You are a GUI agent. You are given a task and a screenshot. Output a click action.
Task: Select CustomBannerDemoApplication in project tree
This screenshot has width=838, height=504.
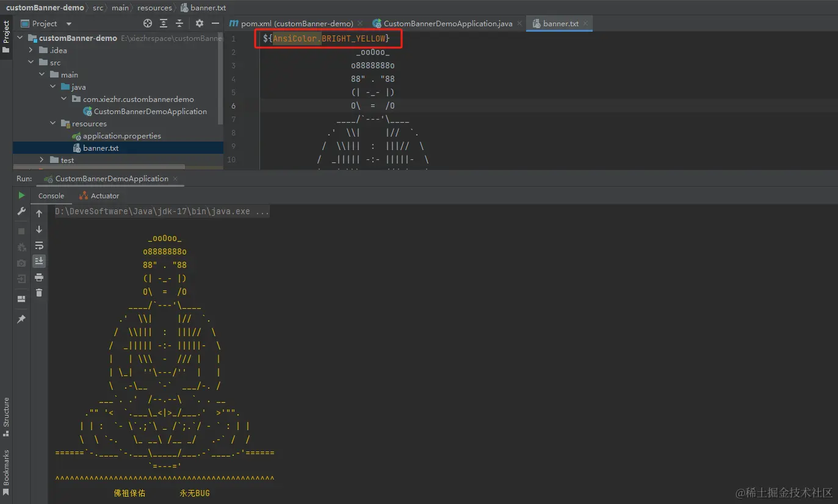(150, 111)
